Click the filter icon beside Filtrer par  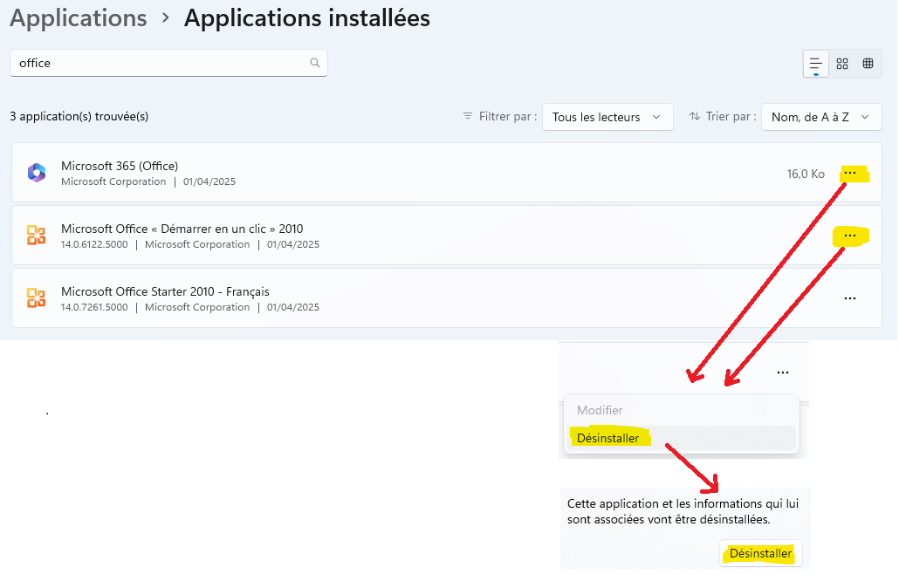coord(468,116)
